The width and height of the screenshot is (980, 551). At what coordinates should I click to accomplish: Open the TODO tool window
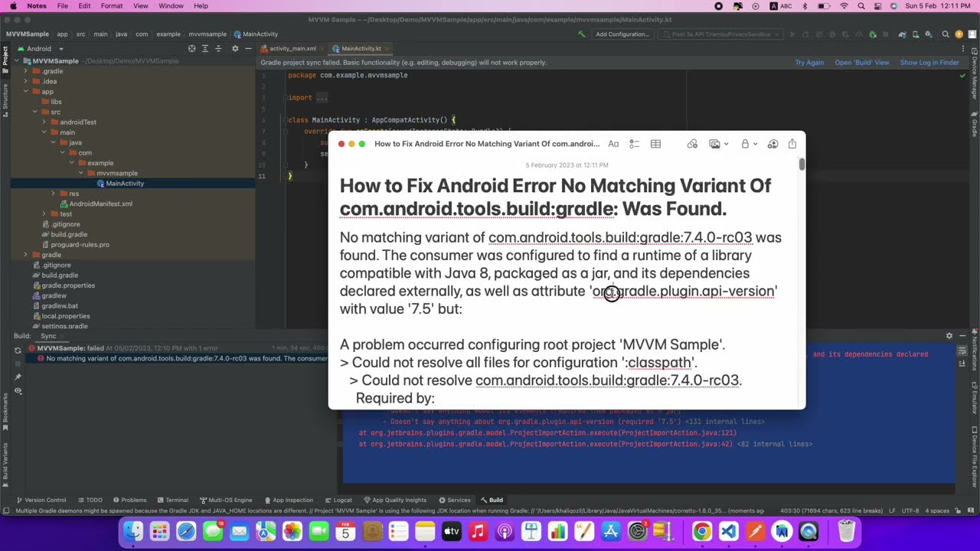[90, 500]
